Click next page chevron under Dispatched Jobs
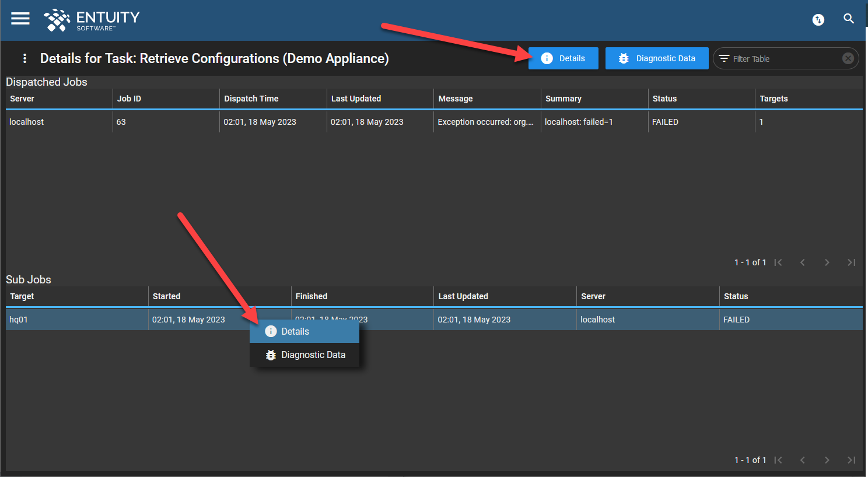 [827, 262]
